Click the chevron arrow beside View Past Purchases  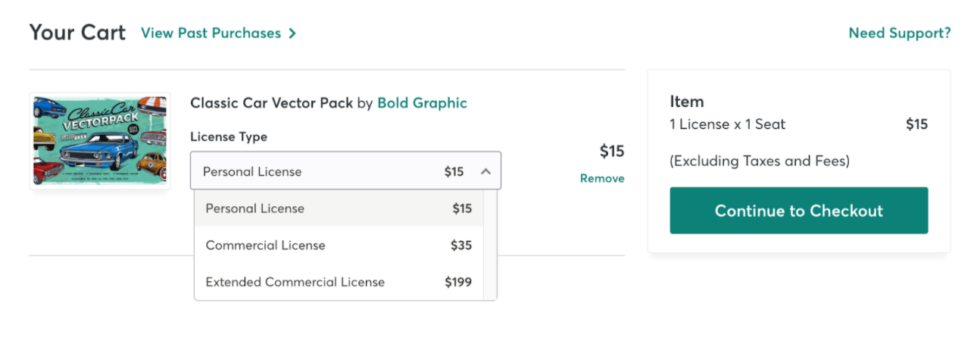pyautogui.click(x=292, y=33)
